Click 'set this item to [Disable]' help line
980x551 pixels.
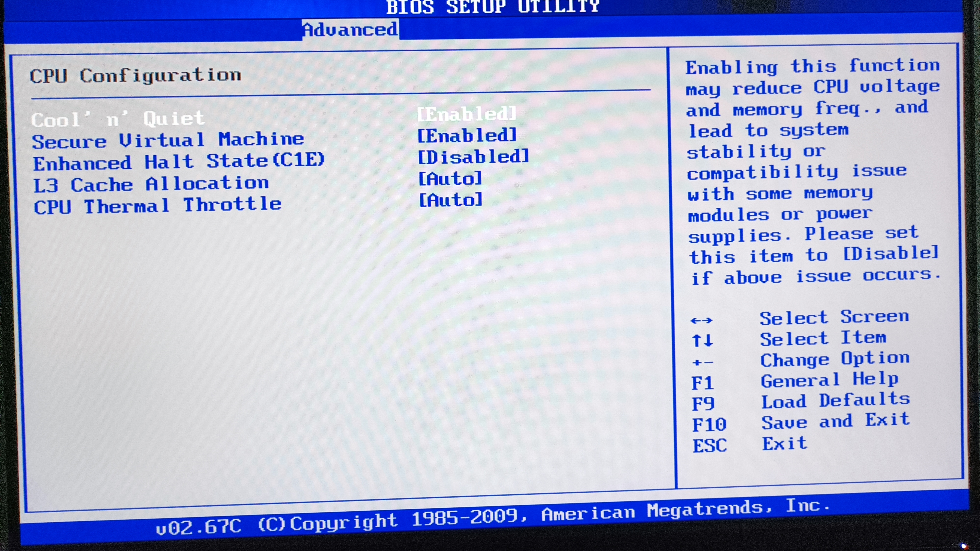(x=814, y=255)
